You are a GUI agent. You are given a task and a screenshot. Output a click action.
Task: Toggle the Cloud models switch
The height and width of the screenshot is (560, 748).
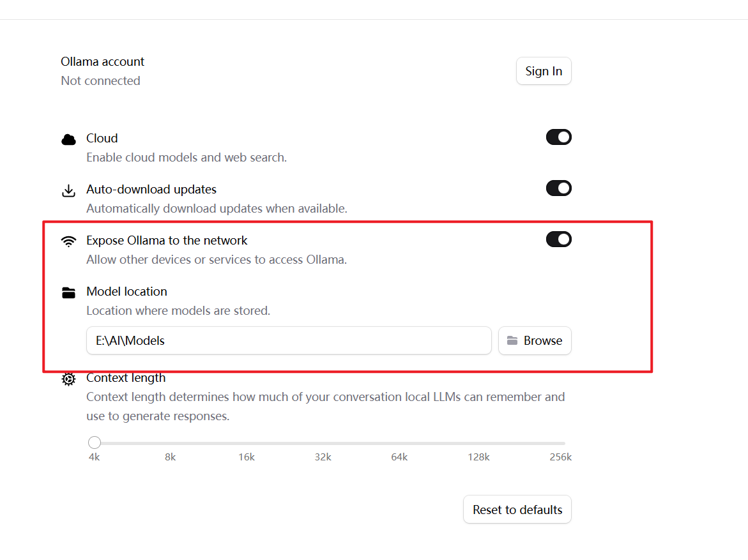(x=559, y=137)
